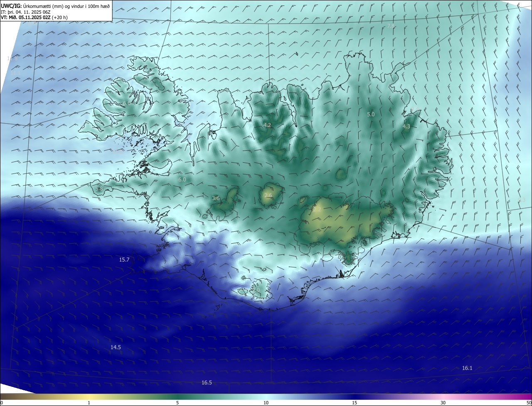The image size is (532, 406).
Task: Click the faint 11.8 value label
Action: point(12,59)
